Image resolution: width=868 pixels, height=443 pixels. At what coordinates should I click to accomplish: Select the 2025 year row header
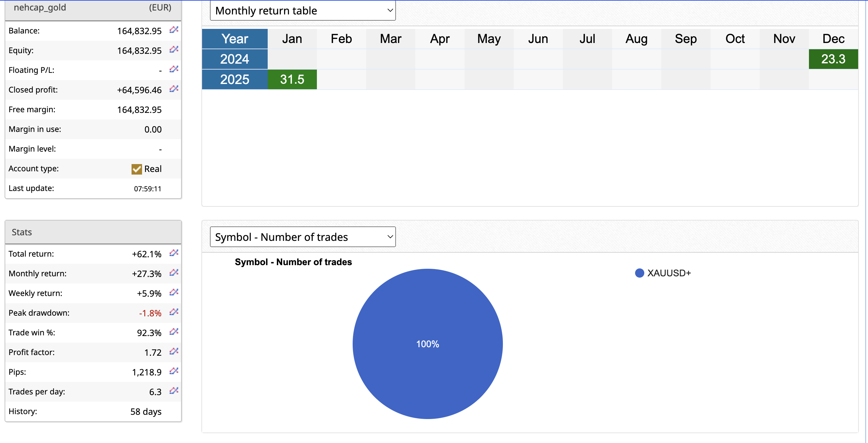click(235, 79)
